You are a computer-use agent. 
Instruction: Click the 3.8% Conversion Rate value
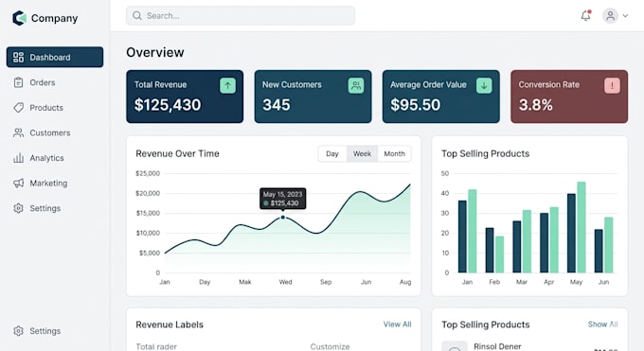[x=536, y=105]
